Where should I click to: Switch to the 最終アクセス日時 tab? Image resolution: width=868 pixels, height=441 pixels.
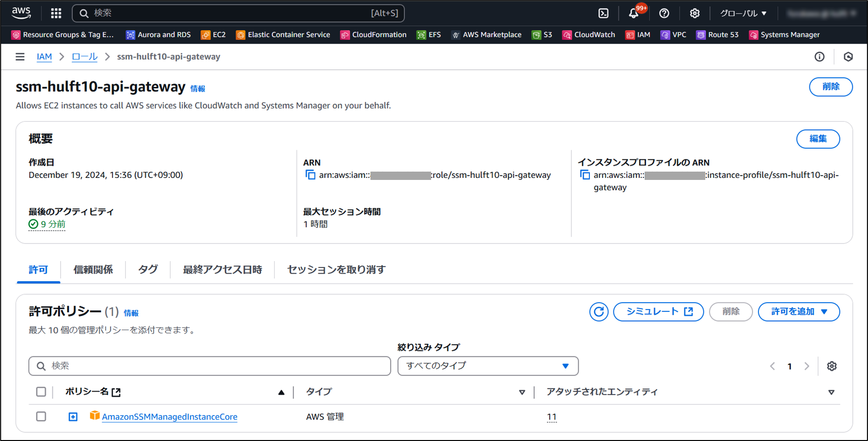[222, 270]
